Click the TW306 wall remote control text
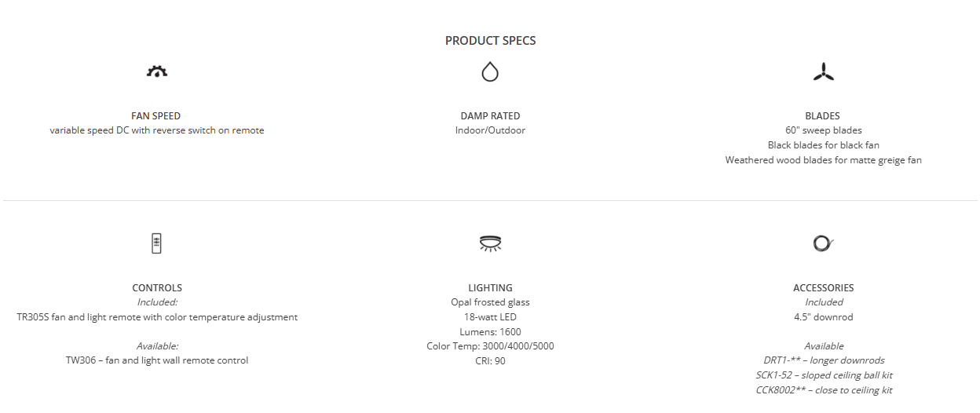Viewport: 980px width, 413px height. (x=157, y=360)
